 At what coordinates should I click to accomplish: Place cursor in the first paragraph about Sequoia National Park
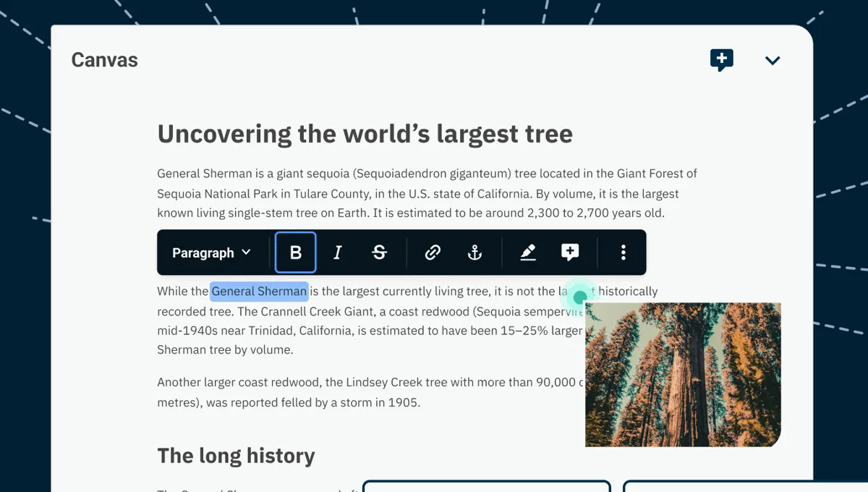click(x=417, y=194)
